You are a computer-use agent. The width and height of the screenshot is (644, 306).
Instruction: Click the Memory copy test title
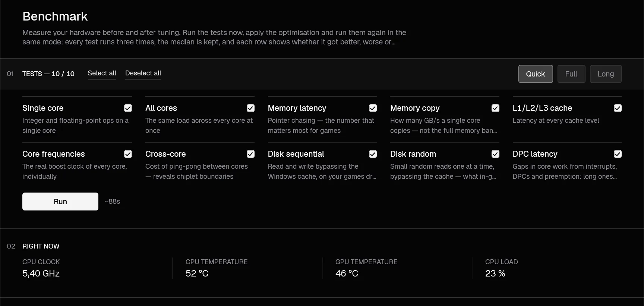click(x=415, y=108)
